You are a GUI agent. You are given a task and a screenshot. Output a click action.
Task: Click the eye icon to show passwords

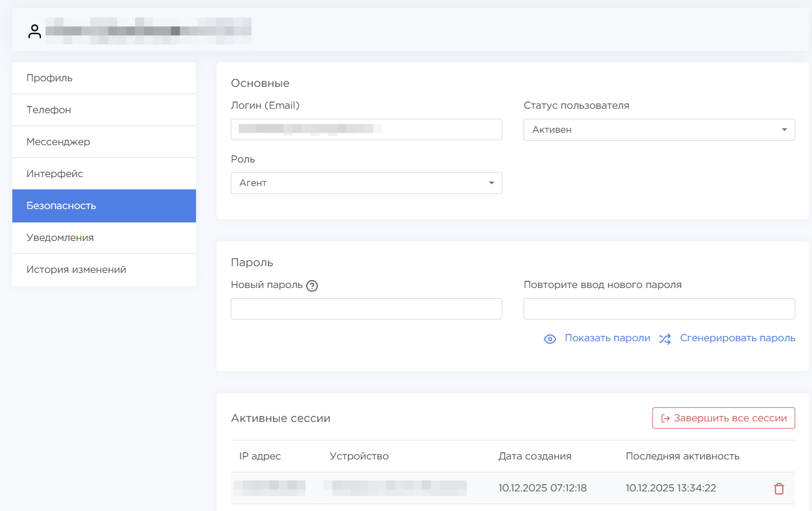(550, 339)
